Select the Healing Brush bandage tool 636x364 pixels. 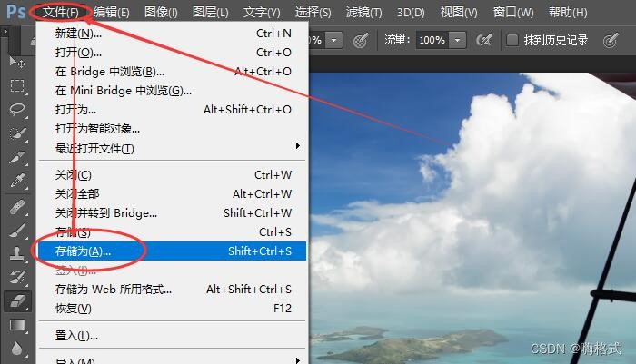coord(17,207)
